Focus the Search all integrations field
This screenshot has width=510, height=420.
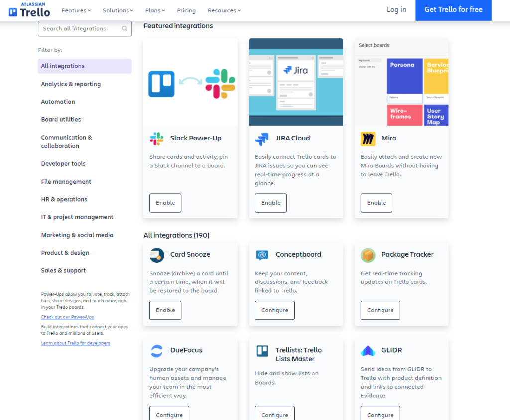pyautogui.click(x=85, y=28)
